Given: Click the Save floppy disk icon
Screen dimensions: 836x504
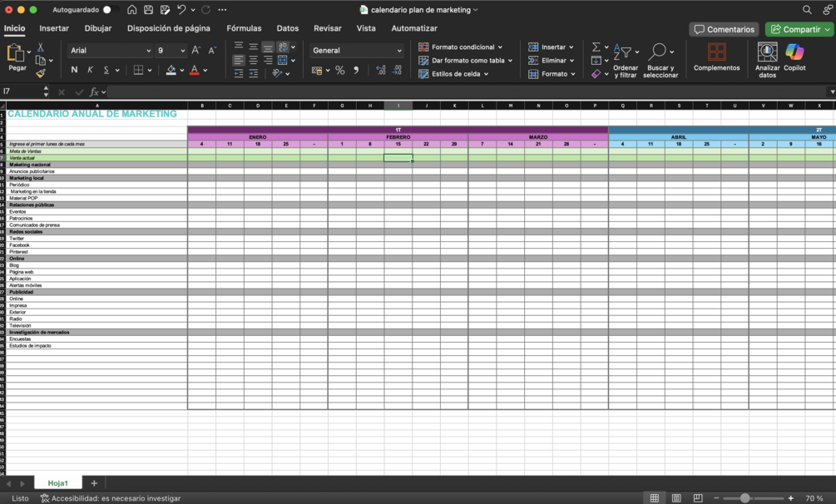Looking at the screenshot, I should tap(148, 10).
